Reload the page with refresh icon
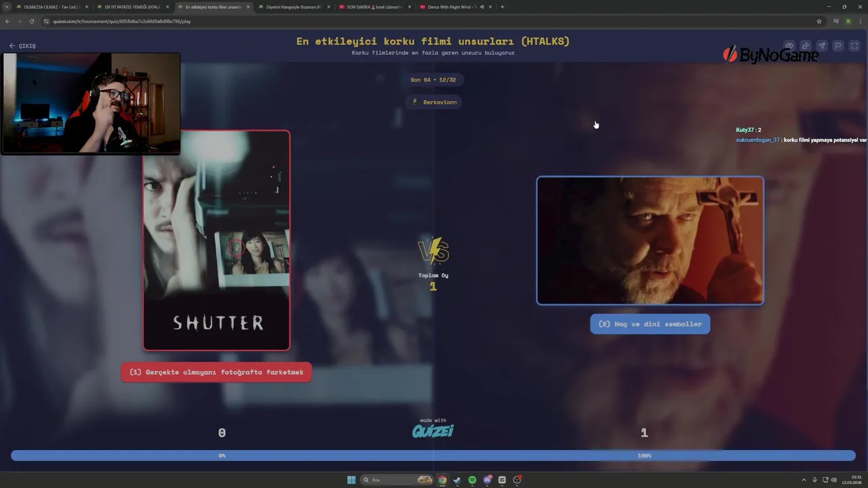 tap(31, 21)
